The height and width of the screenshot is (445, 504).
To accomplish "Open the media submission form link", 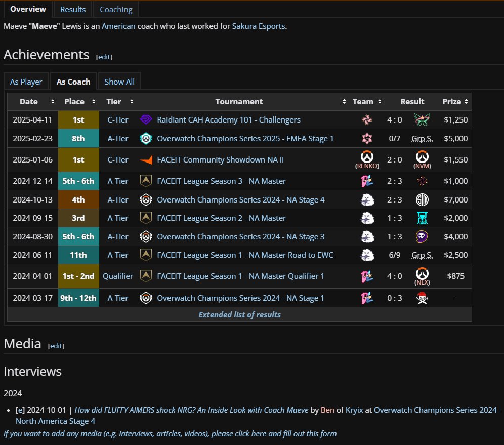I will [x=170, y=434].
